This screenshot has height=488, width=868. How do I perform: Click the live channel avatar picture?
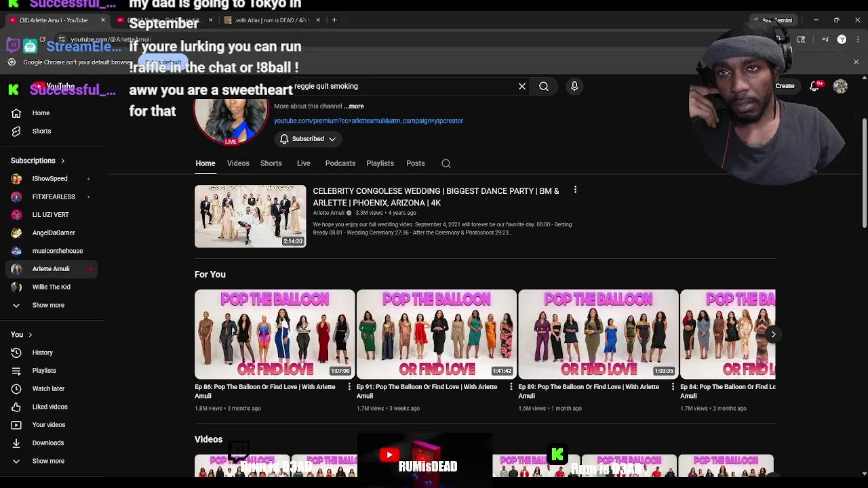coord(231,121)
